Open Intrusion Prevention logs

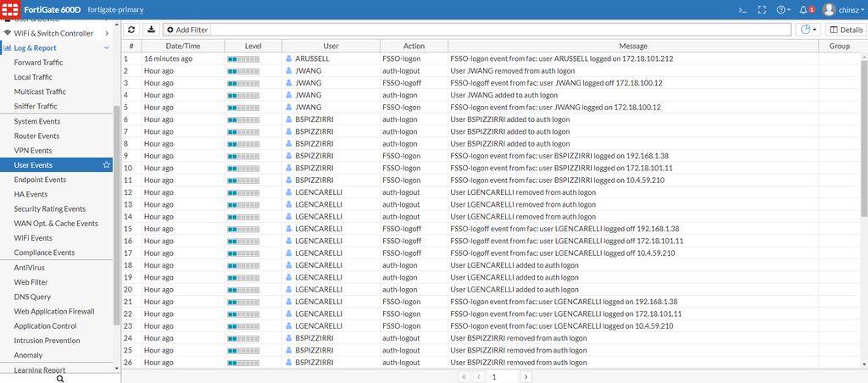click(x=47, y=341)
